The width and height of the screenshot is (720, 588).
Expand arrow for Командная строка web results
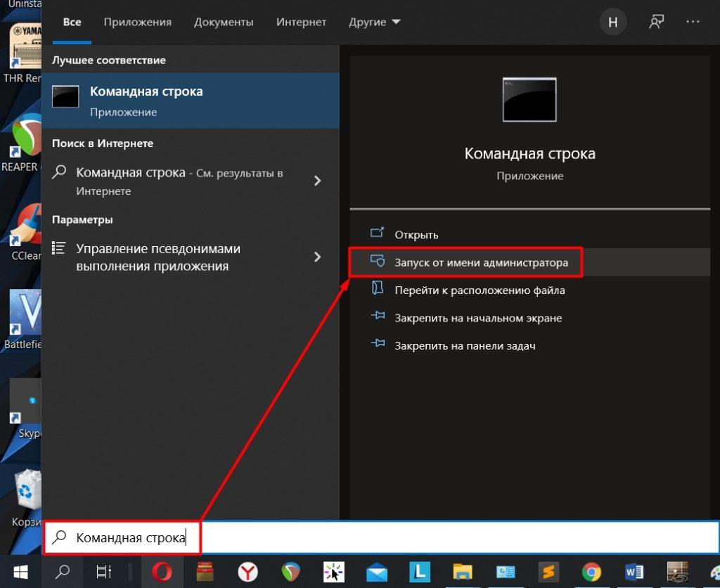(x=317, y=181)
